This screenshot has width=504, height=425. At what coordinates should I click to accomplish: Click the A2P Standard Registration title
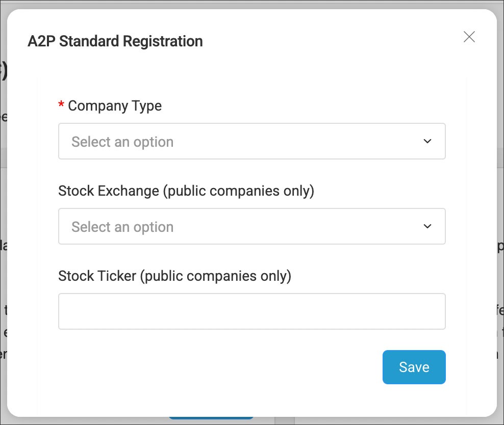click(x=115, y=41)
